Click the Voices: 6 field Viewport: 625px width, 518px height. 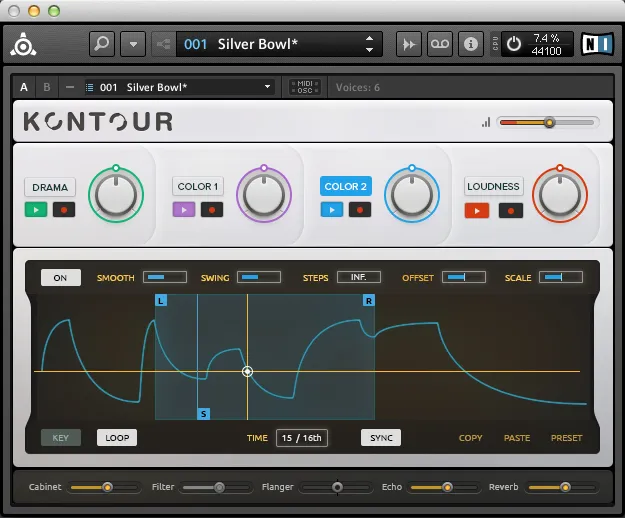pos(358,87)
